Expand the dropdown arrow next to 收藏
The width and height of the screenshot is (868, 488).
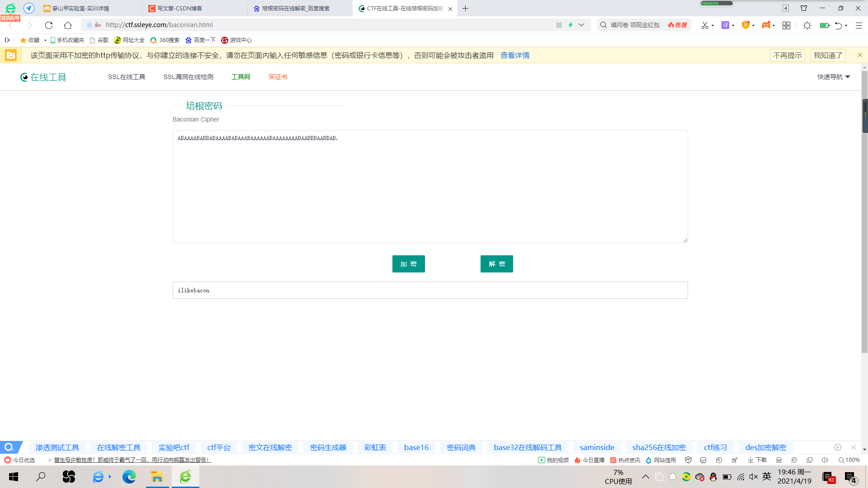44,40
